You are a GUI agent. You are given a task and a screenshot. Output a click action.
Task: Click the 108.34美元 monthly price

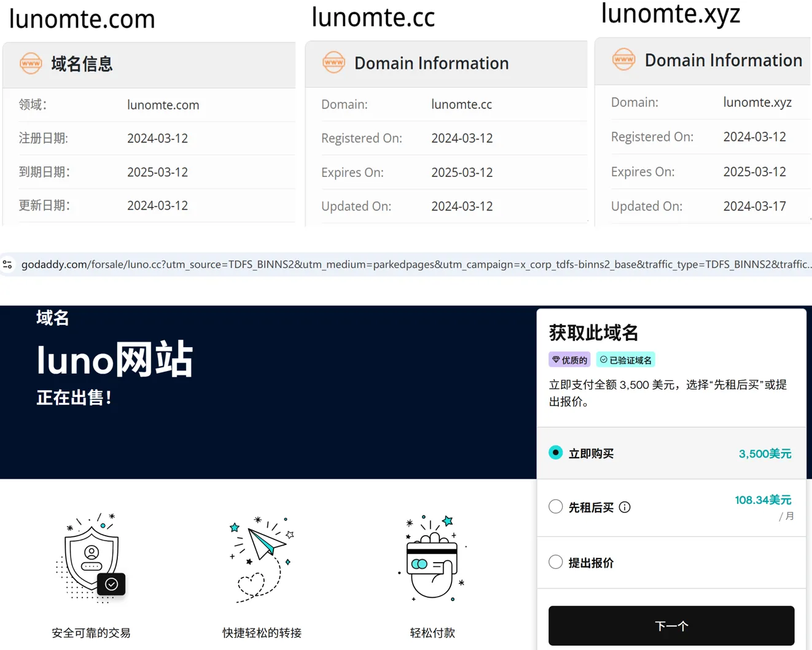(x=763, y=500)
